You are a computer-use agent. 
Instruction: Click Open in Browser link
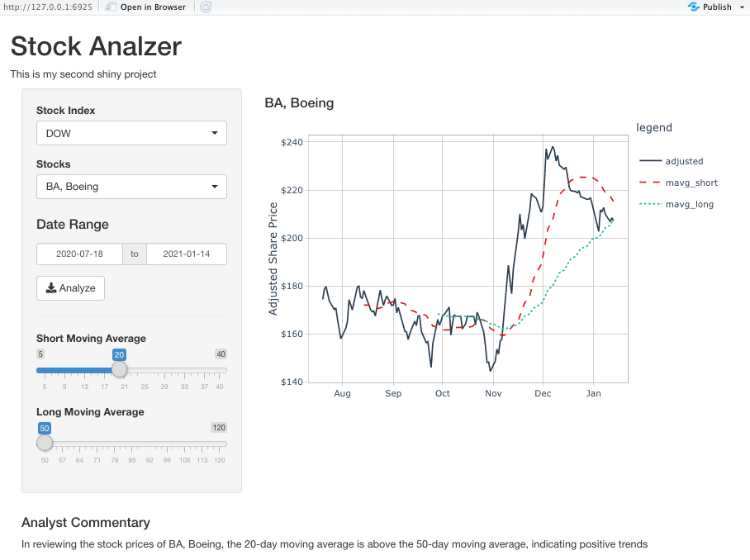tap(153, 7)
